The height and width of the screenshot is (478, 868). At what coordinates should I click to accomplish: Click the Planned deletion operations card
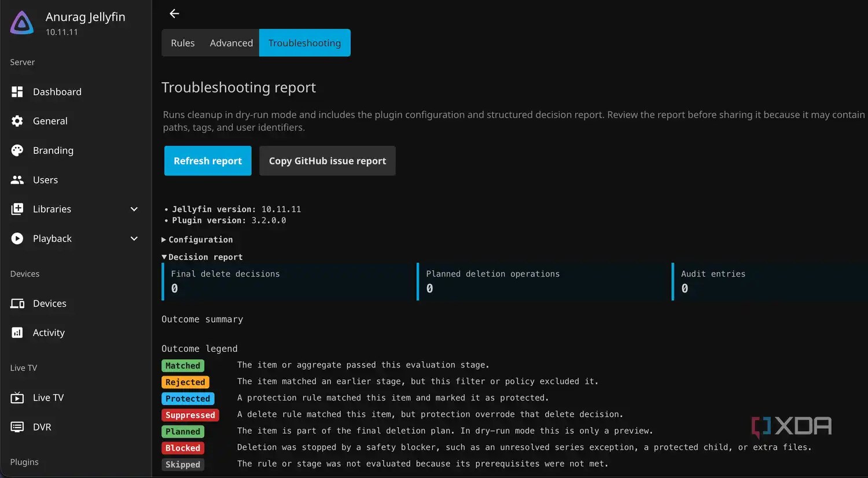coord(541,282)
